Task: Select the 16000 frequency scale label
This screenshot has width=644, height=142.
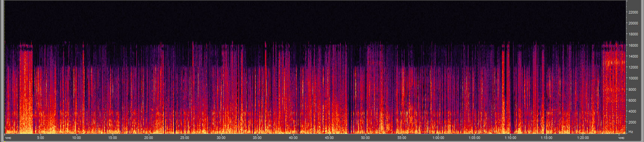Action: [x=633, y=46]
